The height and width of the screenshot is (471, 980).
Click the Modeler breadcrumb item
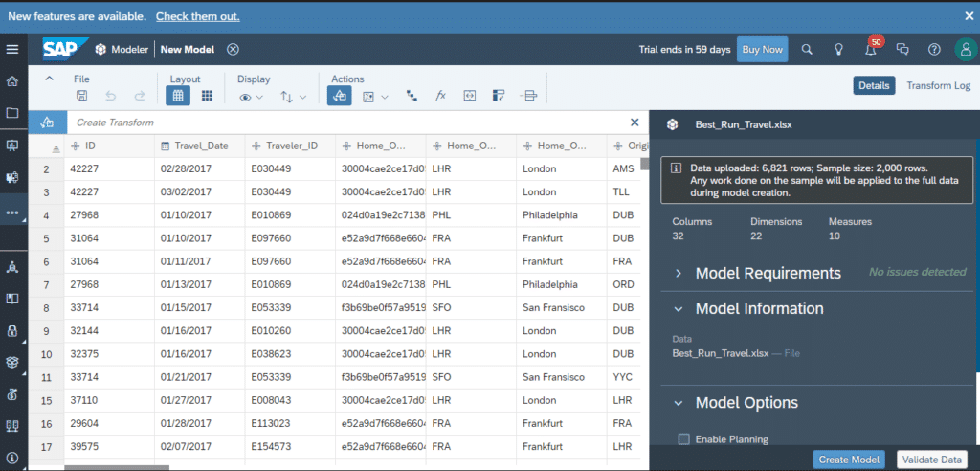122,50
